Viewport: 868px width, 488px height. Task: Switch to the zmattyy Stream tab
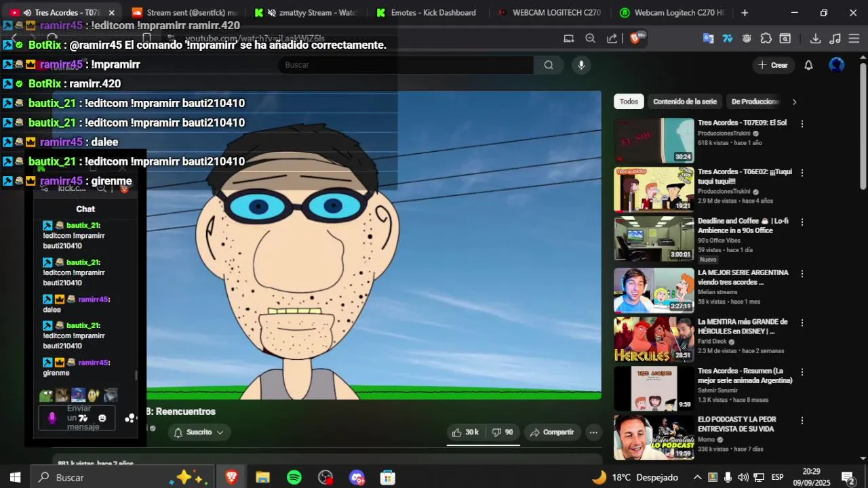[307, 13]
